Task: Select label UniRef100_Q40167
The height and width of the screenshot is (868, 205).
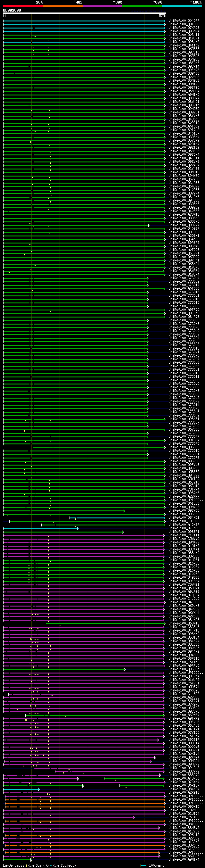Action: coord(184,134)
